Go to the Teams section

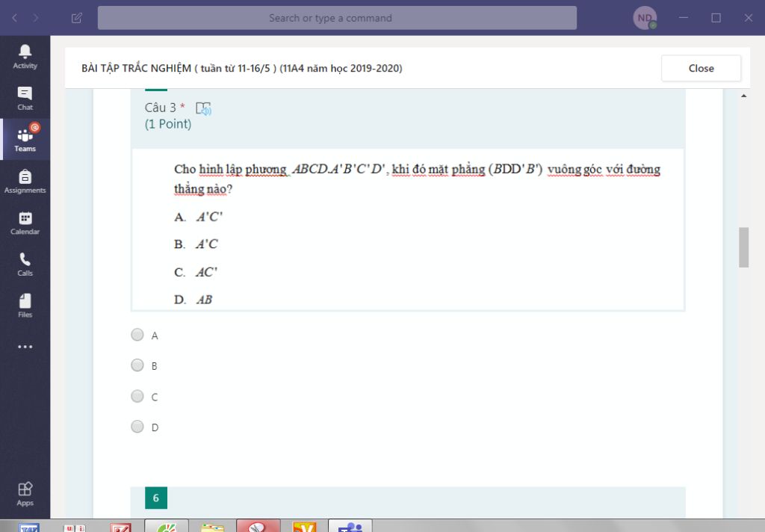(x=25, y=140)
